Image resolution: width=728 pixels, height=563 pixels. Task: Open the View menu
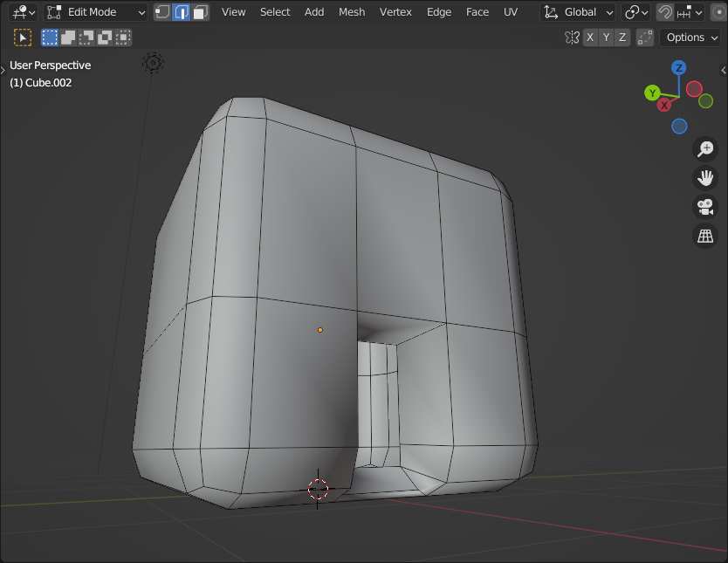(233, 12)
